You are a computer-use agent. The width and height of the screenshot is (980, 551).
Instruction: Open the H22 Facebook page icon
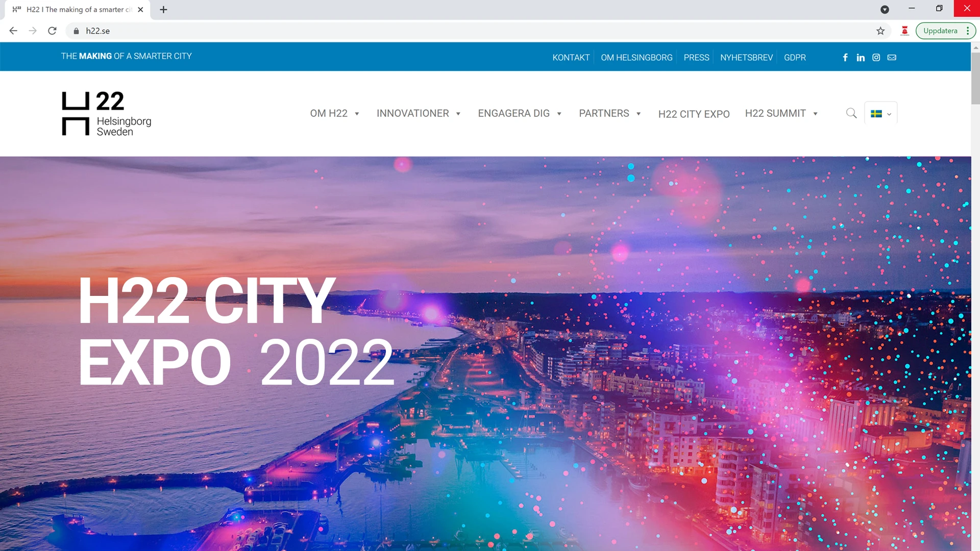coord(845,58)
